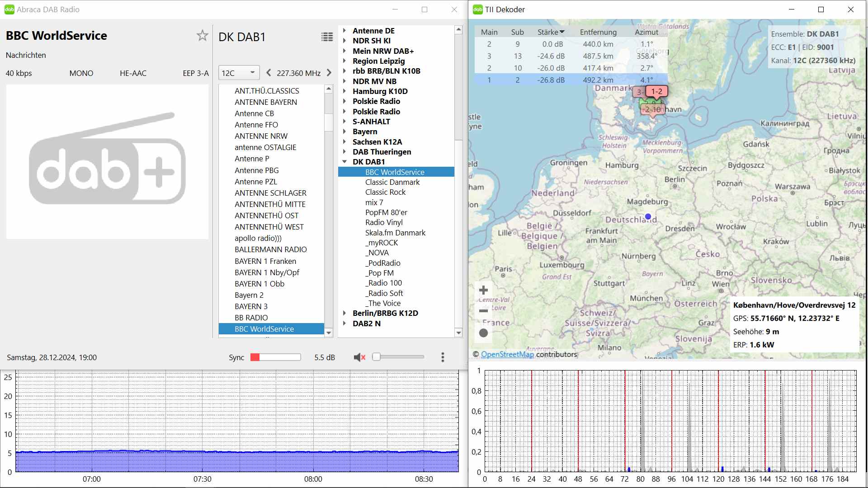868x488 pixels.
Task: Expand the Antenne DE ensemble
Action: 344,31
